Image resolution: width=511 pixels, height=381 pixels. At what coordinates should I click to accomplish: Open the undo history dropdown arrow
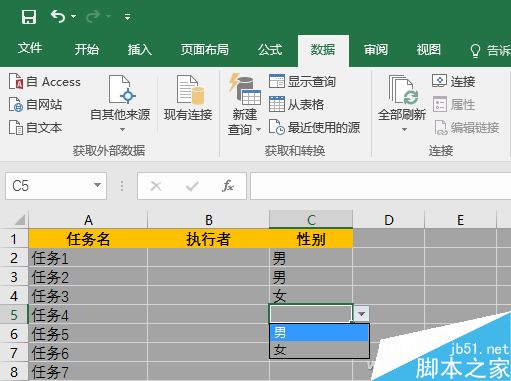coord(74,16)
